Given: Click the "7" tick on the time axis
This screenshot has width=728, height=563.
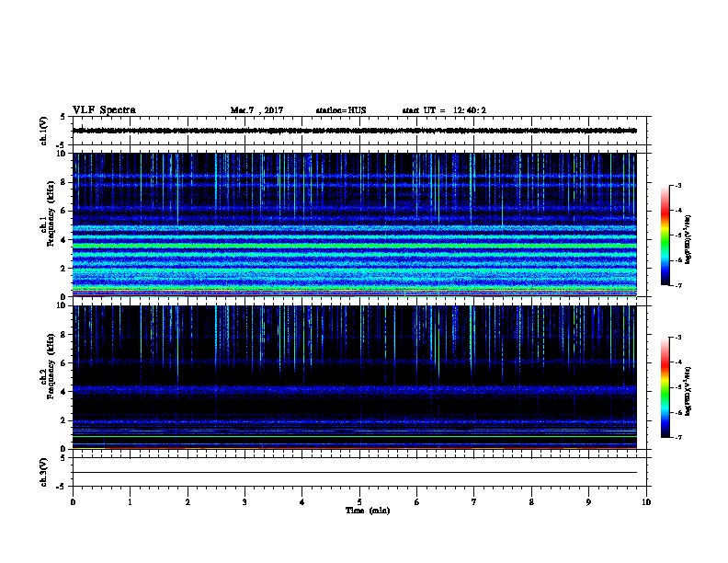Looking at the screenshot, I should (x=474, y=501).
